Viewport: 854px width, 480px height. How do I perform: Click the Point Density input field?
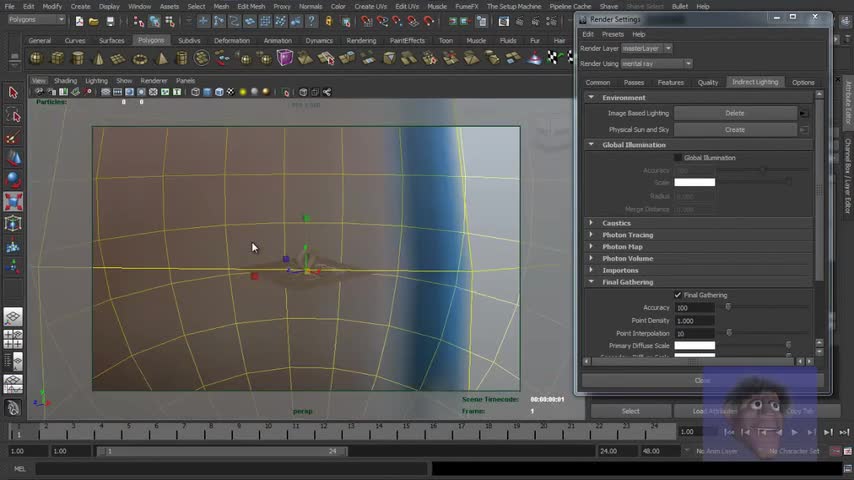(x=694, y=320)
